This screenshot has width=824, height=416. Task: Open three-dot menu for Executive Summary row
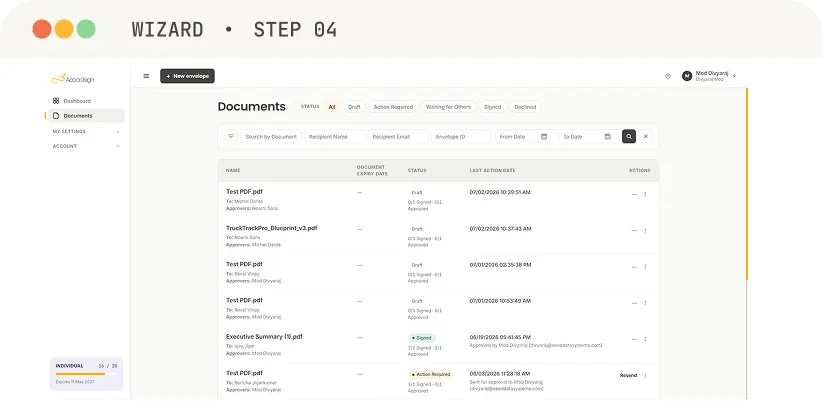click(x=645, y=339)
